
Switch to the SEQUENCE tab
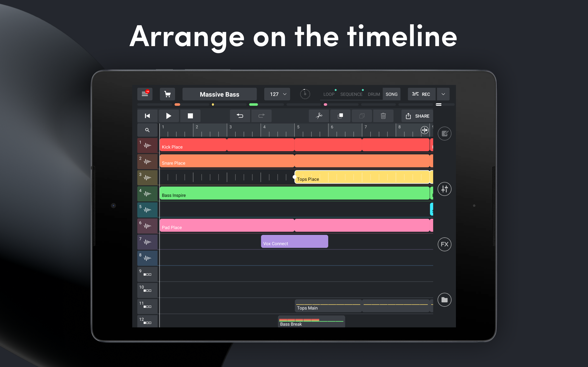pos(351,94)
